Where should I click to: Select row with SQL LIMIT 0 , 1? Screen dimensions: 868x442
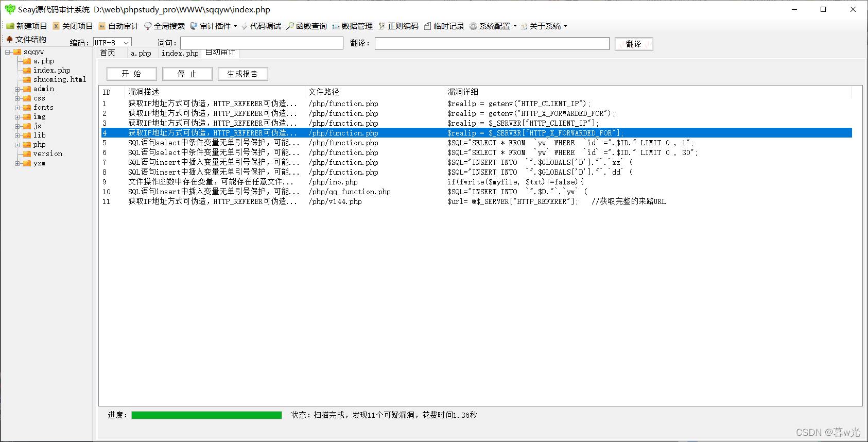477,143
